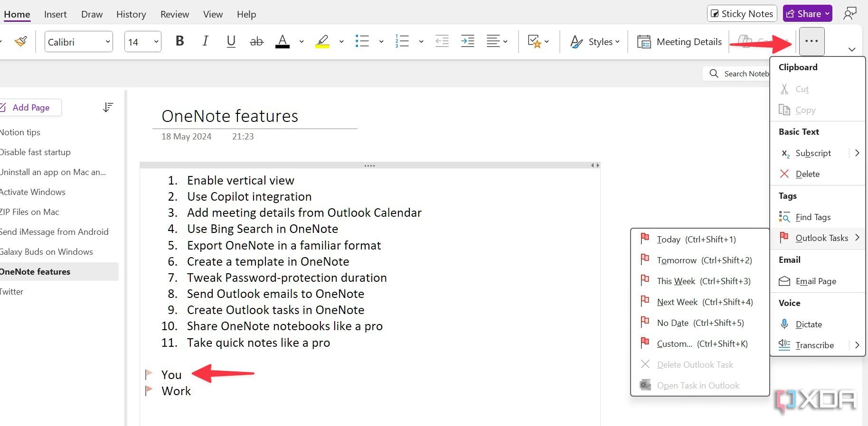The height and width of the screenshot is (426, 868).
Task: Switch to the View tab
Action: (x=213, y=14)
